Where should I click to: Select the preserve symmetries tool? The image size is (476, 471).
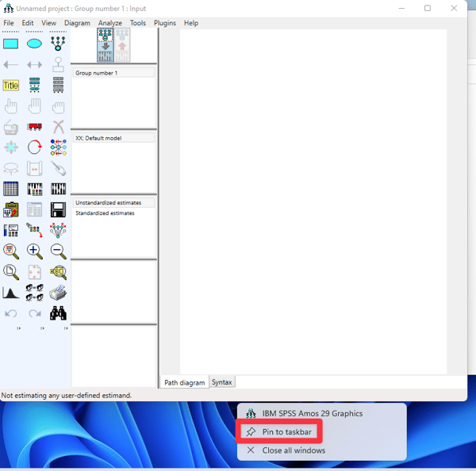click(58, 230)
